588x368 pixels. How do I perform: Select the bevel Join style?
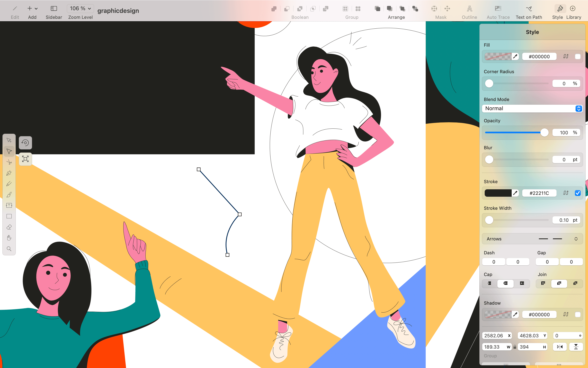coord(575,283)
